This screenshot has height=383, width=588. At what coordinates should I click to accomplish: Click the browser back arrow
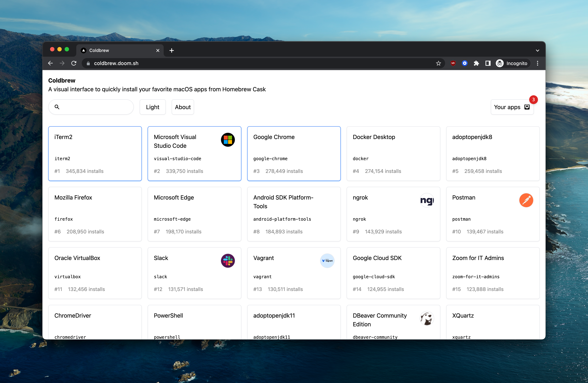click(x=50, y=63)
